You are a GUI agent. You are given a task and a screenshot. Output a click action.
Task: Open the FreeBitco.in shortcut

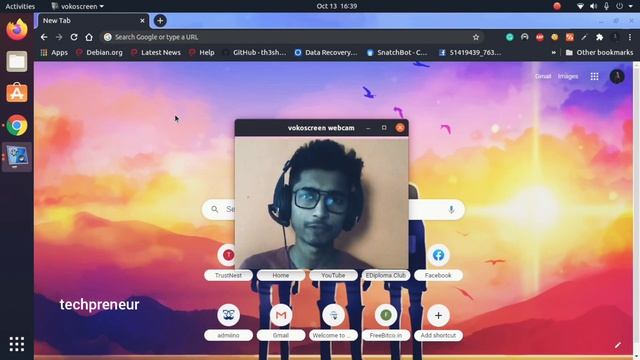point(386,322)
